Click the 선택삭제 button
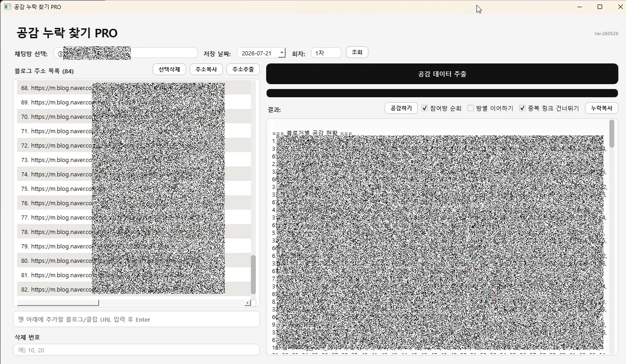 169,69
